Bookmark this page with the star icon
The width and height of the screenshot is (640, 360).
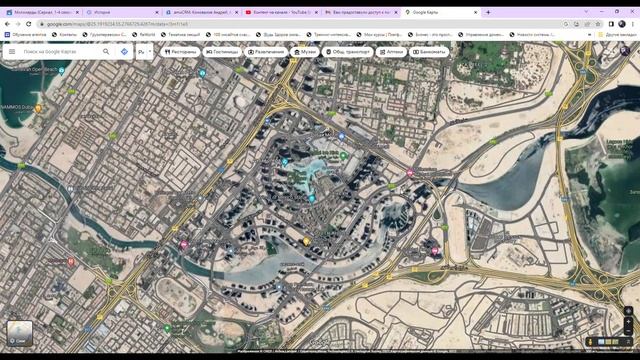(x=598, y=24)
